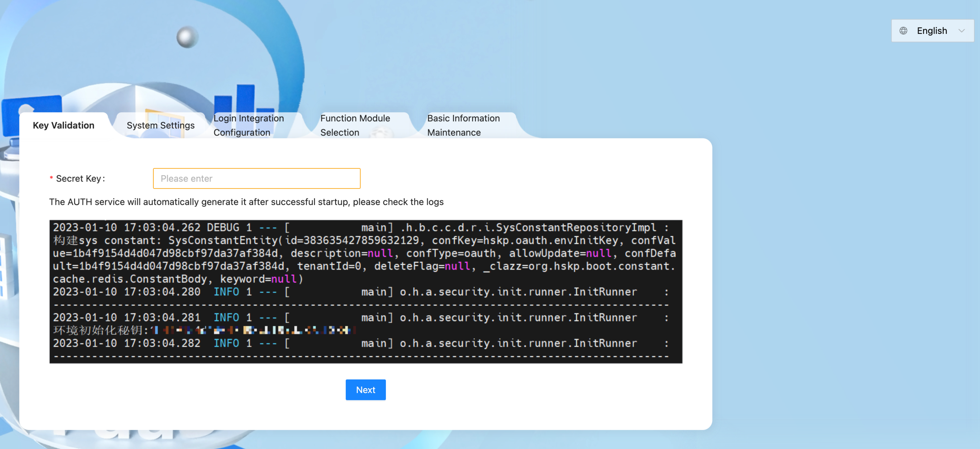Click the globe icon in language selector
Screen dimensions: 980x449
pyautogui.click(x=903, y=31)
